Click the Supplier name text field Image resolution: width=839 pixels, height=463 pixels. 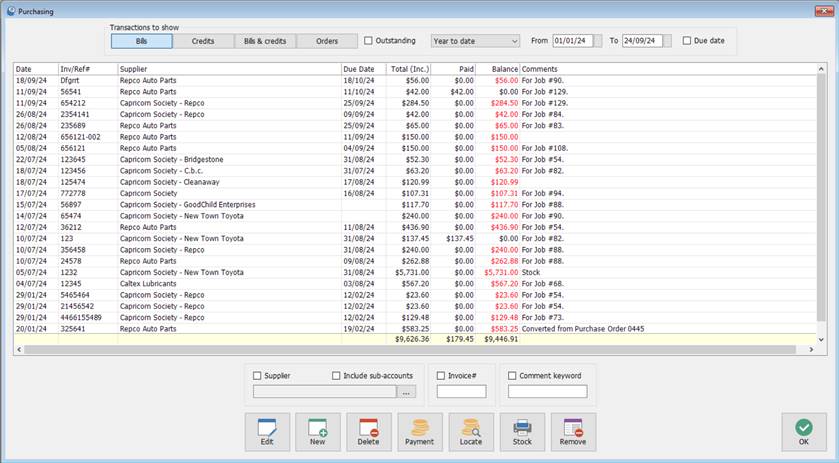point(325,392)
